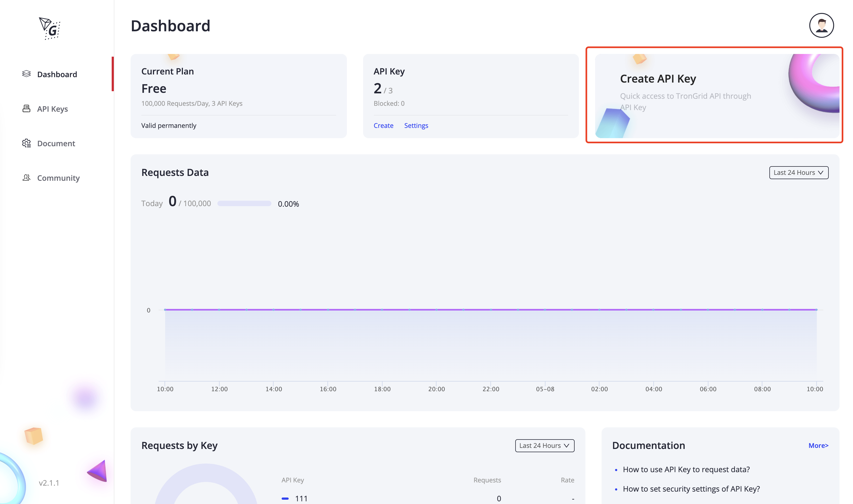Switch to the Dashboard menu item
The image size is (853, 504).
[57, 74]
